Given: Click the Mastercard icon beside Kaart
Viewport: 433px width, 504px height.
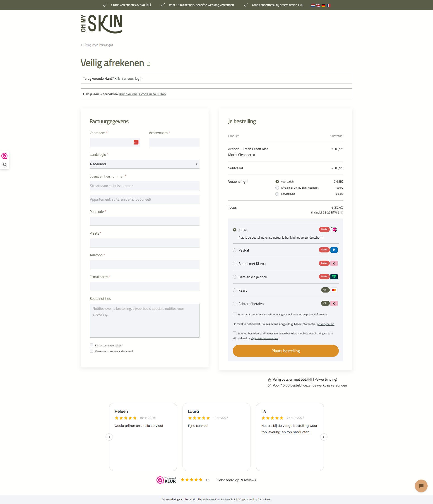Looking at the screenshot, I should coord(334,290).
